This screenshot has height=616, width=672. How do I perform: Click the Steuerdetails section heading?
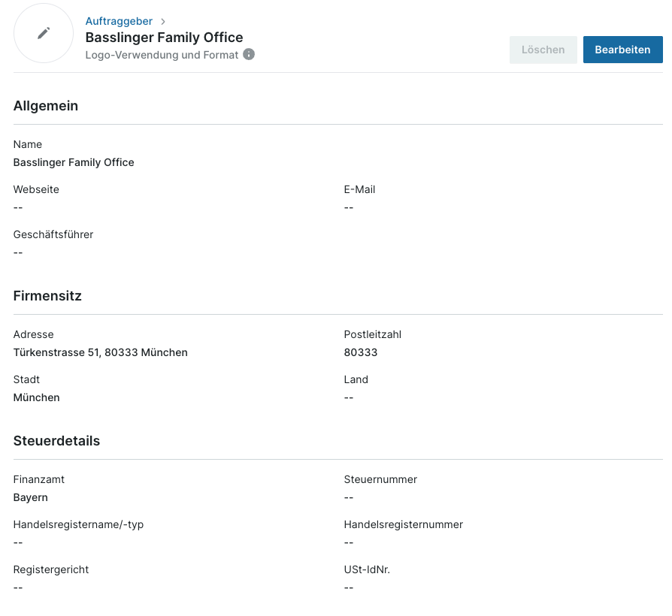pyautogui.click(x=56, y=441)
